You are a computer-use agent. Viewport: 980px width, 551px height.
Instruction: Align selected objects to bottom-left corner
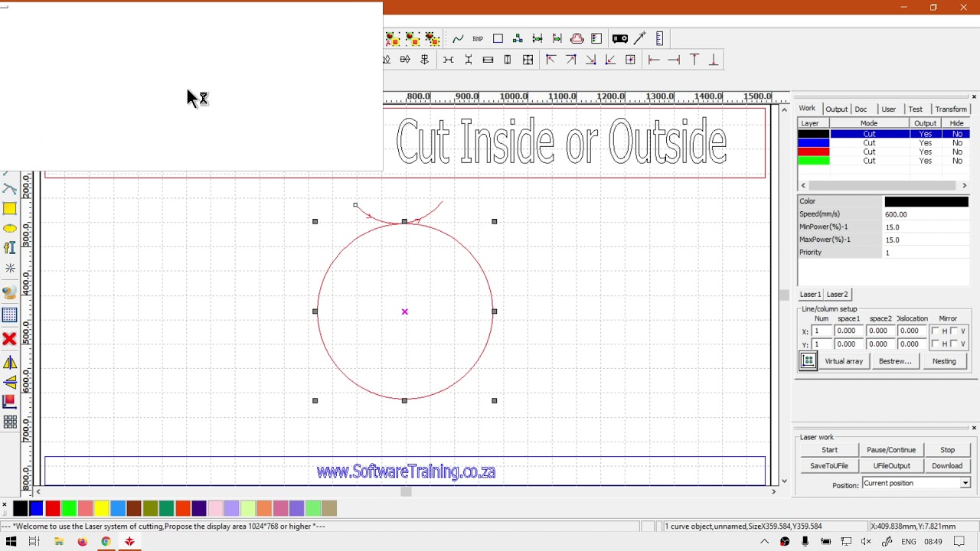click(610, 60)
